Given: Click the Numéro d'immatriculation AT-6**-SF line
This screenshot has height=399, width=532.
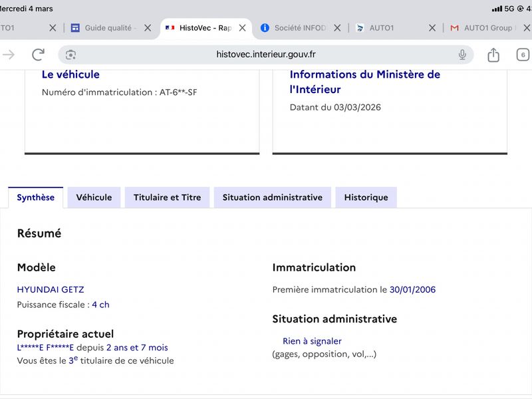Looking at the screenshot, I should (120, 92).
